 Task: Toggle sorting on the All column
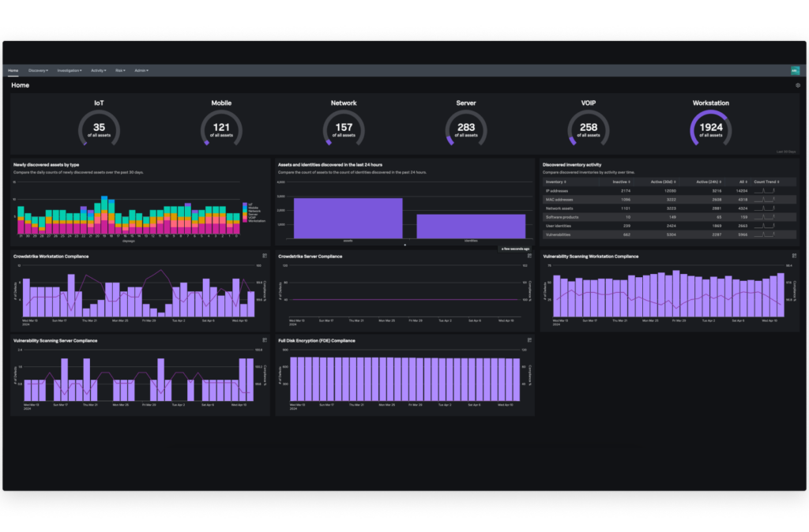pyautogui.click(x=744, y=181)
